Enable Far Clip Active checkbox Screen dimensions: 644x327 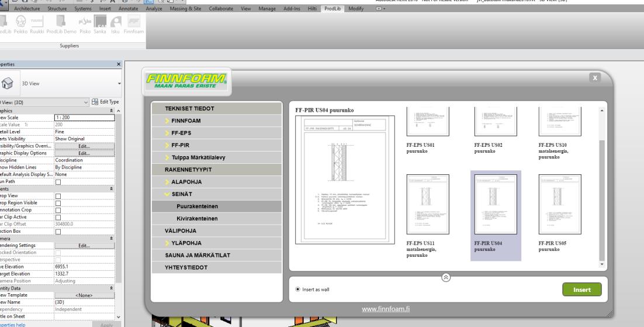58,217
